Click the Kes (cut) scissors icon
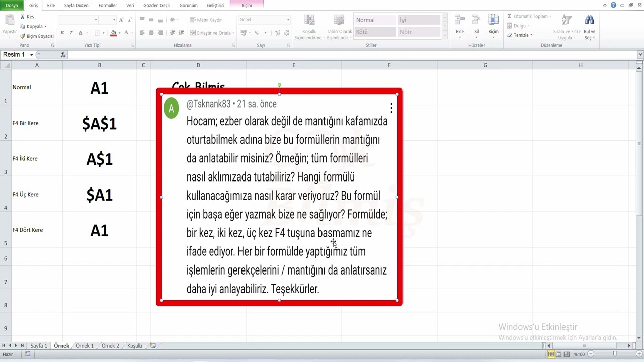The width and height of the screenshot is (644, 362). tap(22, 17)
